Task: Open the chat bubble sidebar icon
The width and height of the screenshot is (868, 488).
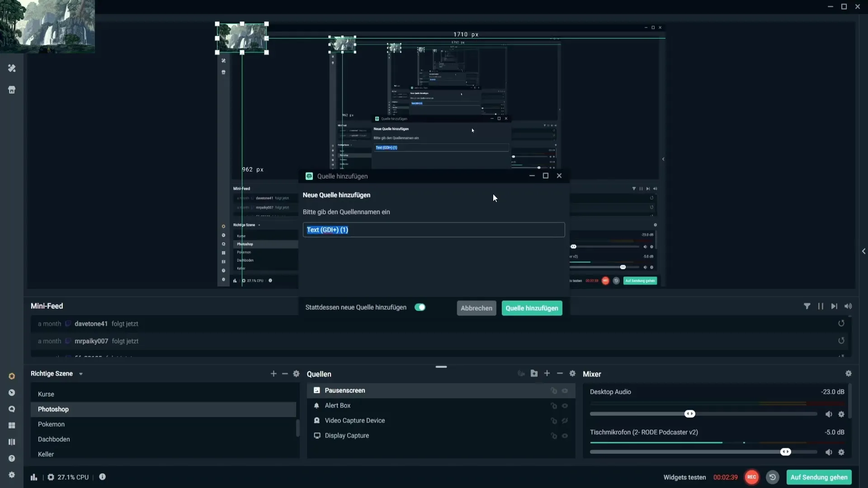Action: point(12,409)
